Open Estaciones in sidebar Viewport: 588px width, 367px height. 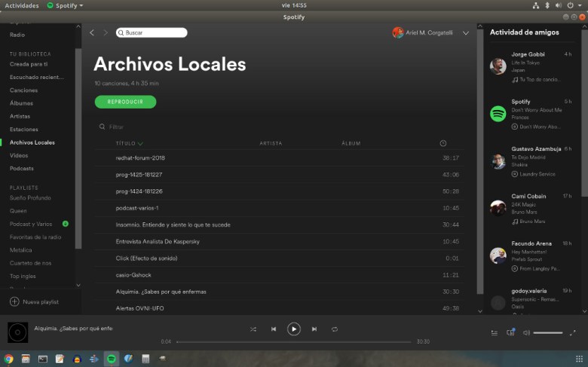click(x=24, y=130)
